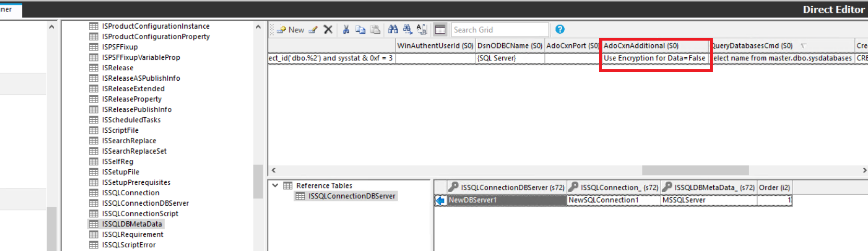Select ISSQLConnectionDBServer under Reference Tables

tap(351, 196)
